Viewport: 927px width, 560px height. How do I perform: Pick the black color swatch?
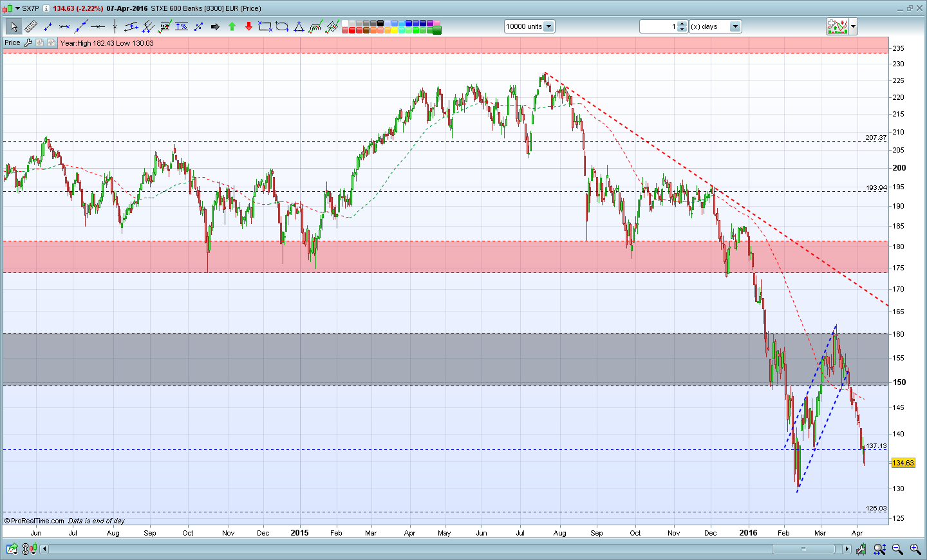pos(380,23)
